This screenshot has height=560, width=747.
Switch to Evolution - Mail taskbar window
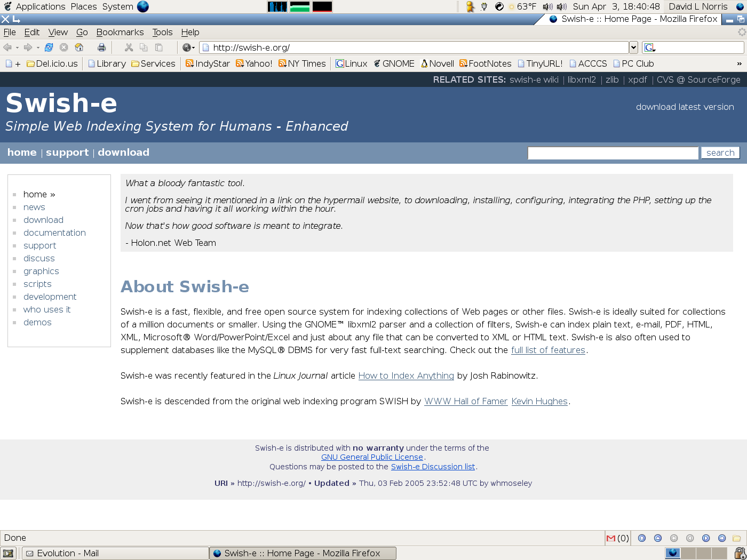coord(115,553)
